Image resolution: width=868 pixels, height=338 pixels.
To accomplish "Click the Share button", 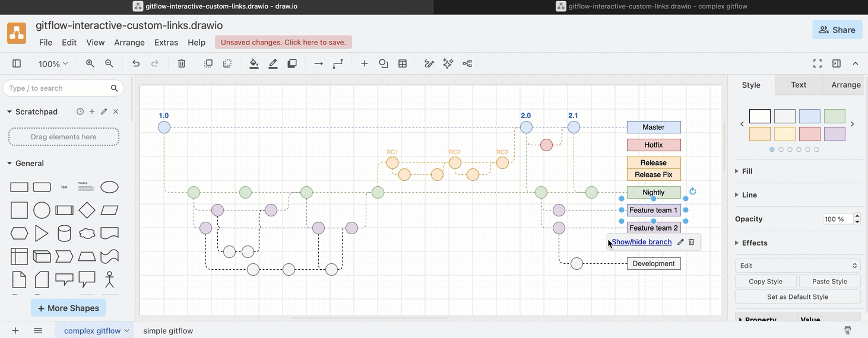I will pos(837,30).
